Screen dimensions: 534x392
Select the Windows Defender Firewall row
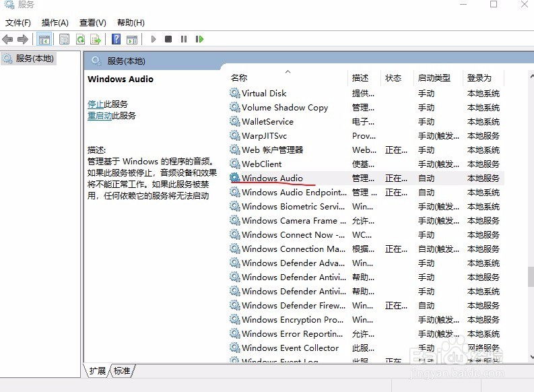(x=366, y=306)
